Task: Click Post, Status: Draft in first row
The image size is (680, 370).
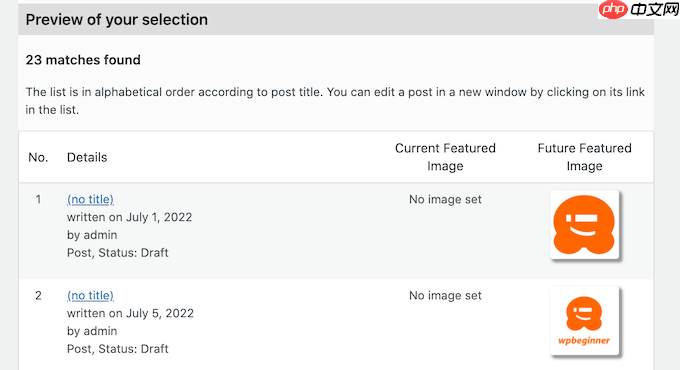Action: point(118,252)
